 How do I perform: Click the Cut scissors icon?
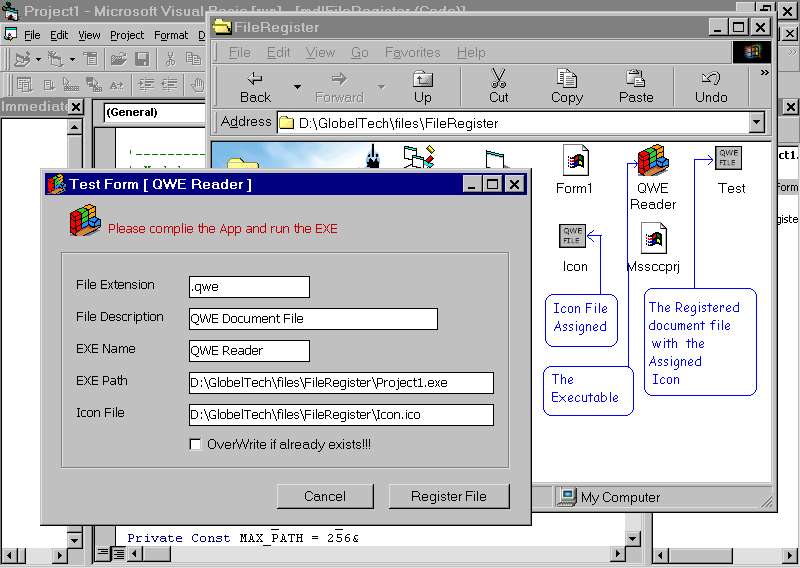[498, 79]
